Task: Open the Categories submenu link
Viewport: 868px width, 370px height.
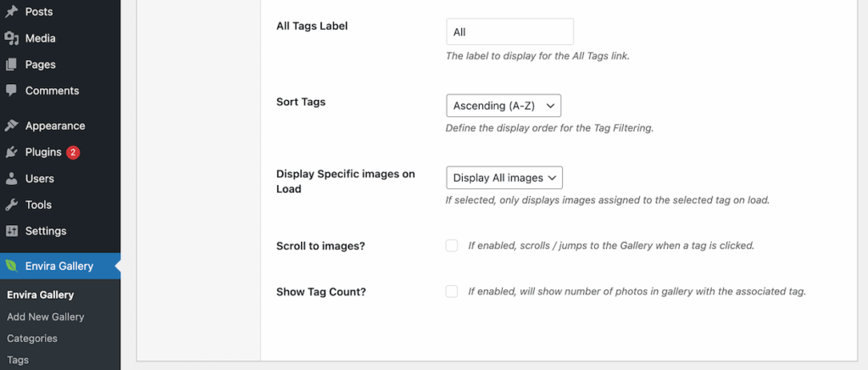Action: click(32, 339)
